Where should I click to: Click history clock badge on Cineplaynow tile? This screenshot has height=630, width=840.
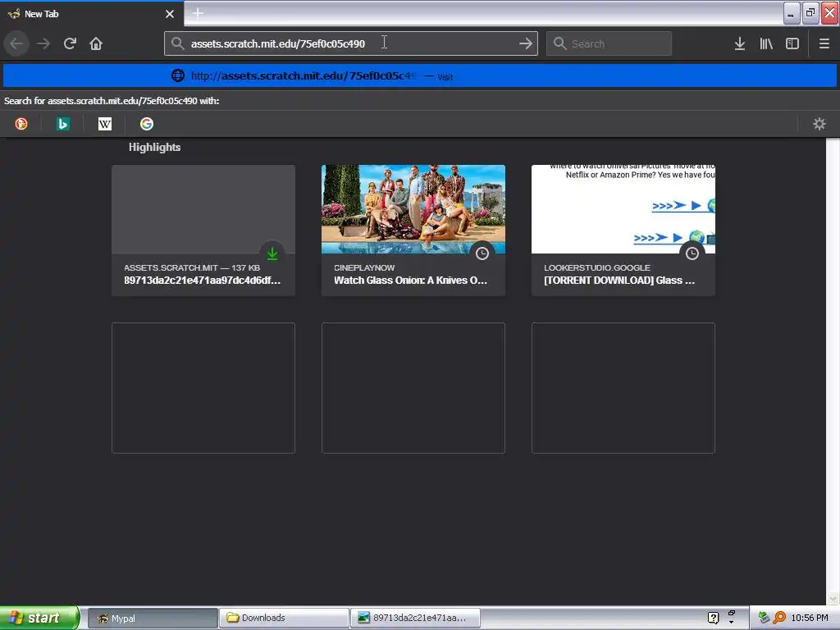tap(482, 253)
